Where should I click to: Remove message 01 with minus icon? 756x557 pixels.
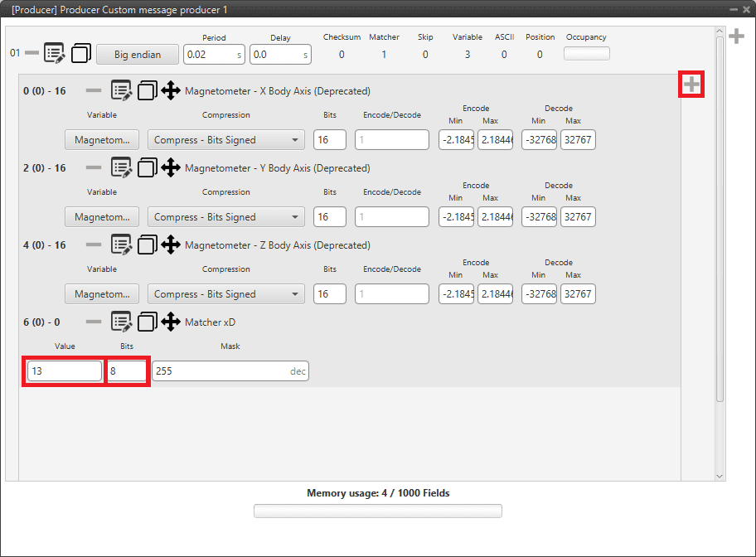(31, 53)
